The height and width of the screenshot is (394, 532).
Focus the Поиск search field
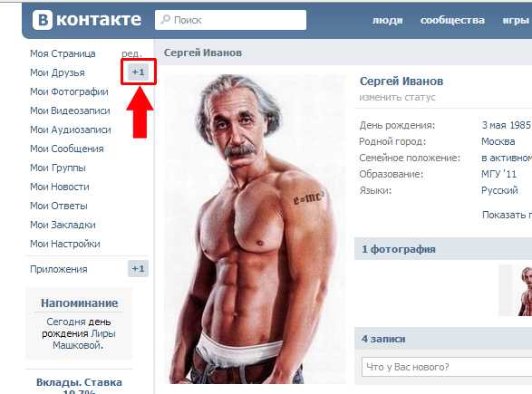(231, 20)
